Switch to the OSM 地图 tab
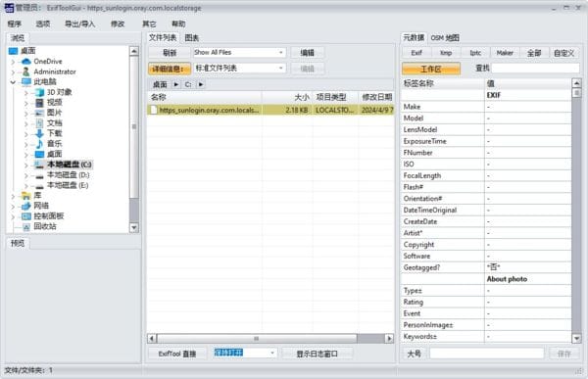The height and width of the screenshot is (379, 588). tap(445, 38)
